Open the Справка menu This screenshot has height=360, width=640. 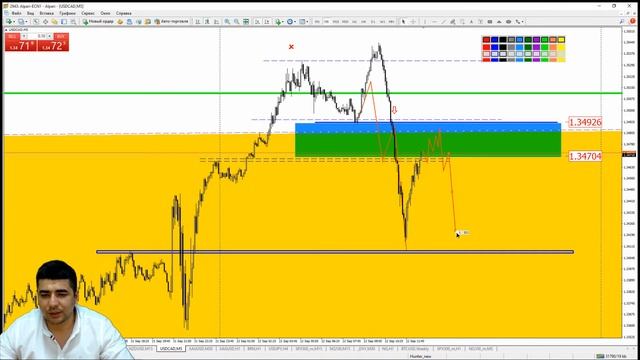click(124, 13)
